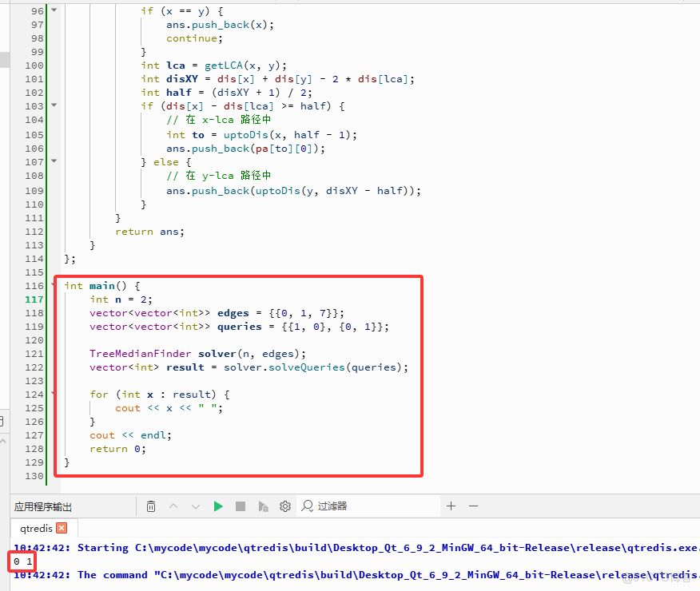Click the 'continue;' statement on line 98
Screen dimensions: 700x591
[195, 38]
